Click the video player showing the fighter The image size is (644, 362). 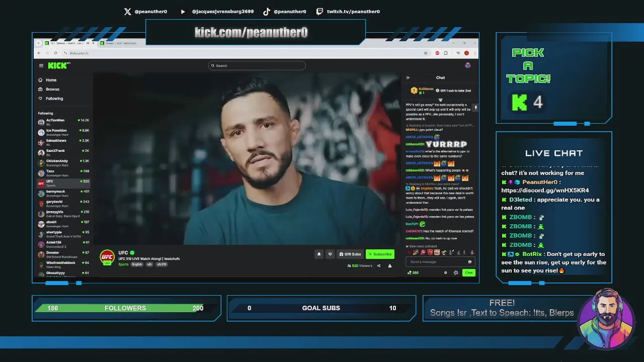point(247,158)
